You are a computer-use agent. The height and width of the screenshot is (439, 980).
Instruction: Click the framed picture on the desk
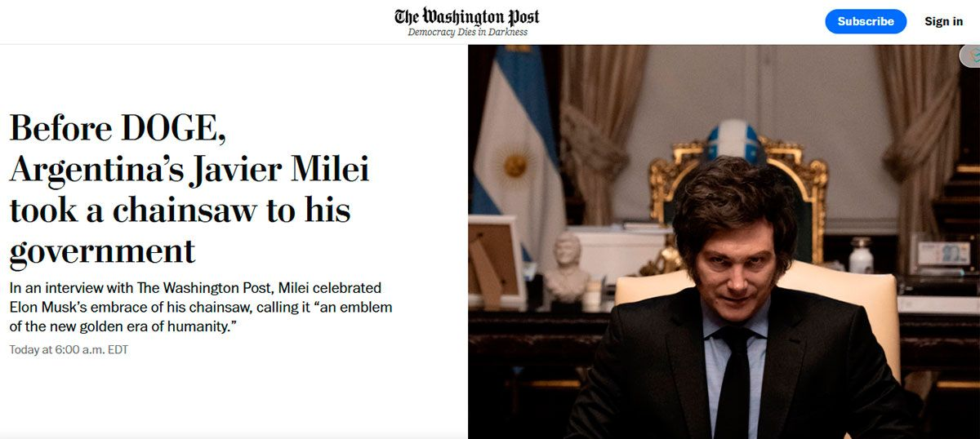point(493,261)
